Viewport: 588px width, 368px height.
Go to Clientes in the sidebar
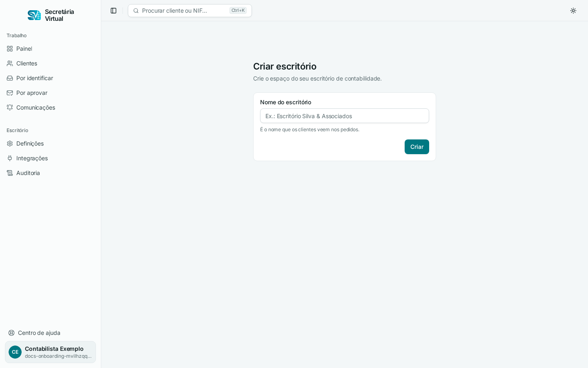[51, 63]
